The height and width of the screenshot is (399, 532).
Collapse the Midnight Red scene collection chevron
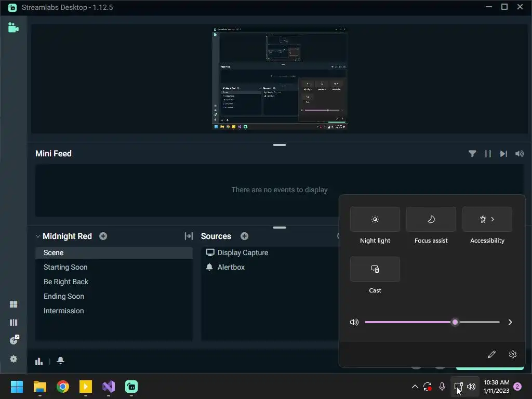click(37, 236)
